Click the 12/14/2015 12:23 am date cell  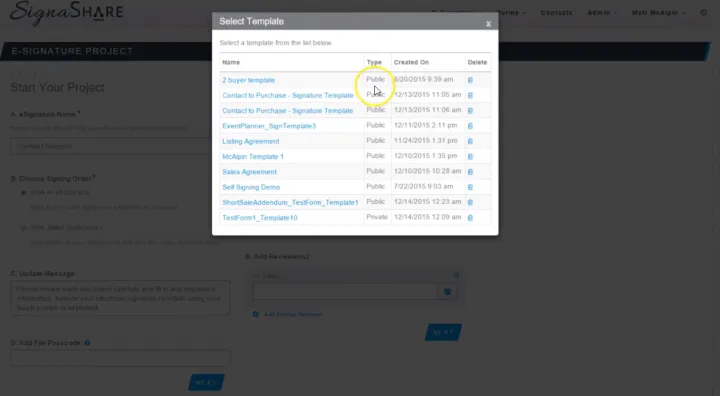(428, 201)
